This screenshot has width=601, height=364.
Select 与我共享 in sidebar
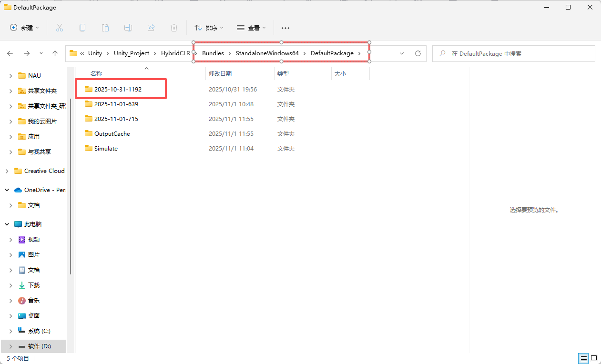pyautogui.click(x=40, y=152)
